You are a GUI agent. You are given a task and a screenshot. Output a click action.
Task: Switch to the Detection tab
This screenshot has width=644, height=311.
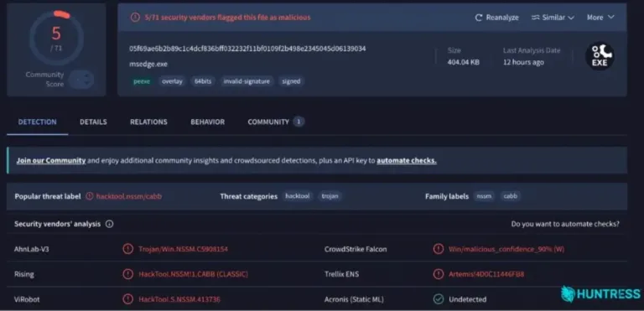[x=38, y=122]
